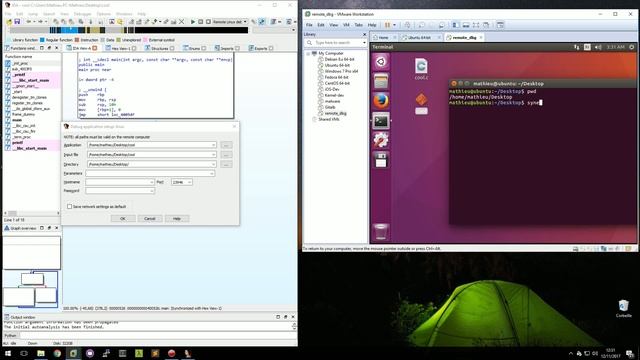
Task: Select Debian 8.x 64-bit in VMware Library
Action: (x=339, y=59)
